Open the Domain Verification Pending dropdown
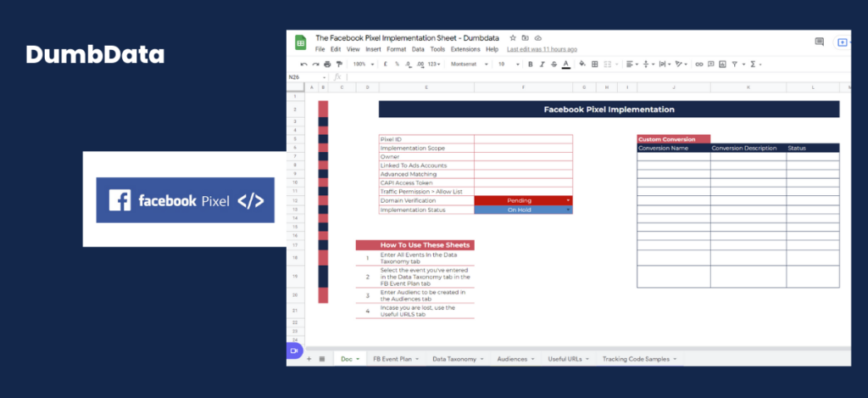This screenshot has width=868, height=398. point(523,200)
